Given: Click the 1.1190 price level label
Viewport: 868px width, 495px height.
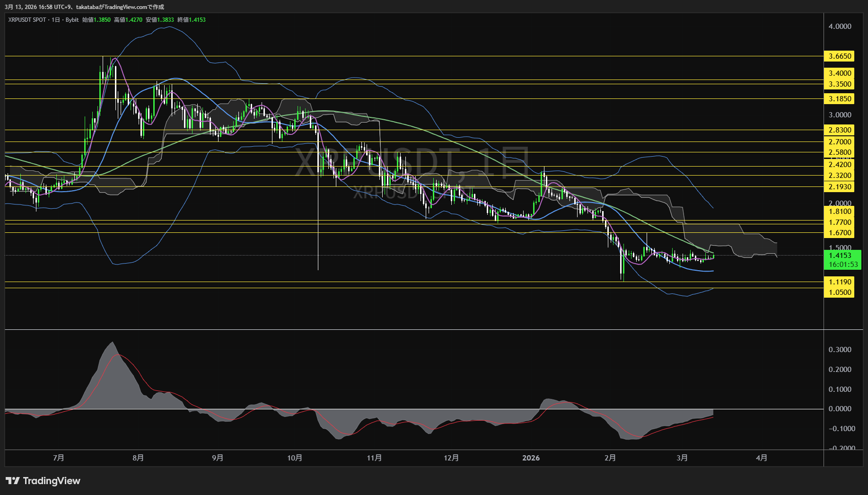Looking at the screenshot, I should pos(839,282).
